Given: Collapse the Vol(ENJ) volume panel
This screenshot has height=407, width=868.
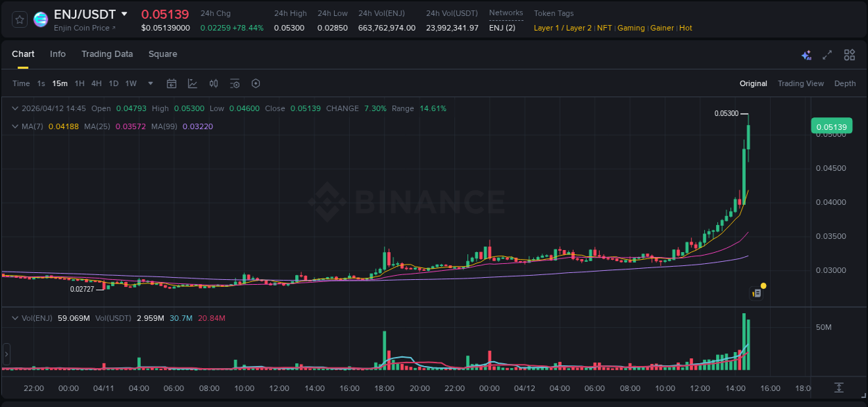Looking at the screenshot, I should pyautogui.click(x=15, y=317).
